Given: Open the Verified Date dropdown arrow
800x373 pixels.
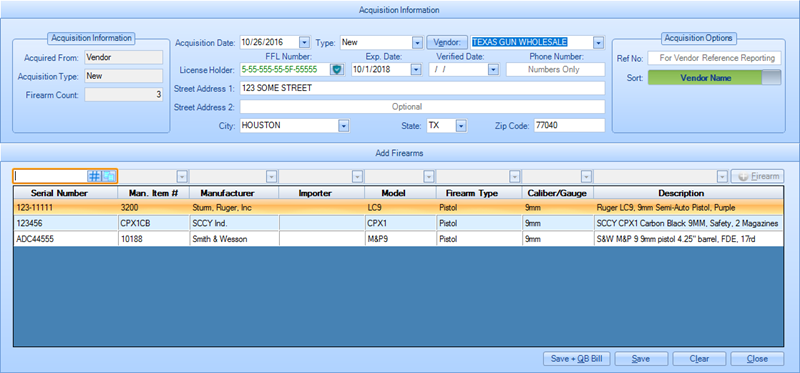Looking at the screenshot, I should click(x=493, y=69).
